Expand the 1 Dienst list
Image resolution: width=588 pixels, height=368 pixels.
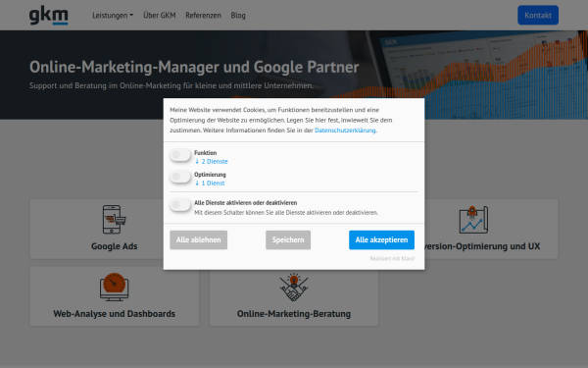[210, 184]
